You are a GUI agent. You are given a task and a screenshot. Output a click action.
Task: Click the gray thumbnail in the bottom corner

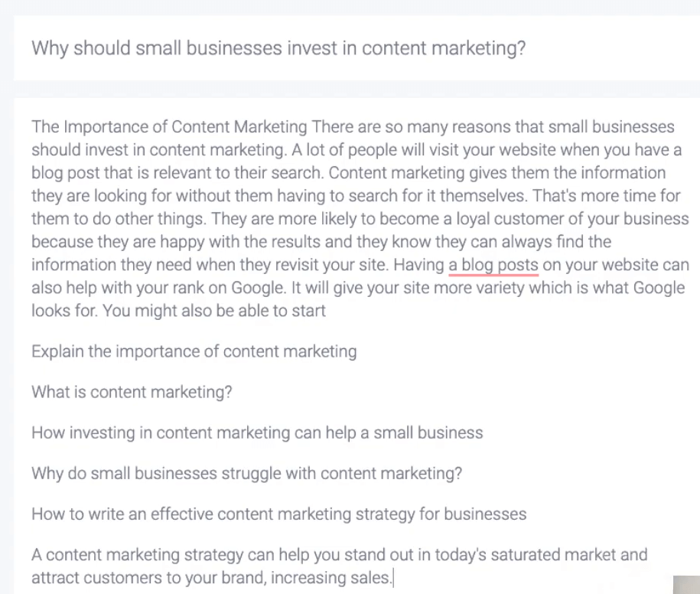click(686, 585)
